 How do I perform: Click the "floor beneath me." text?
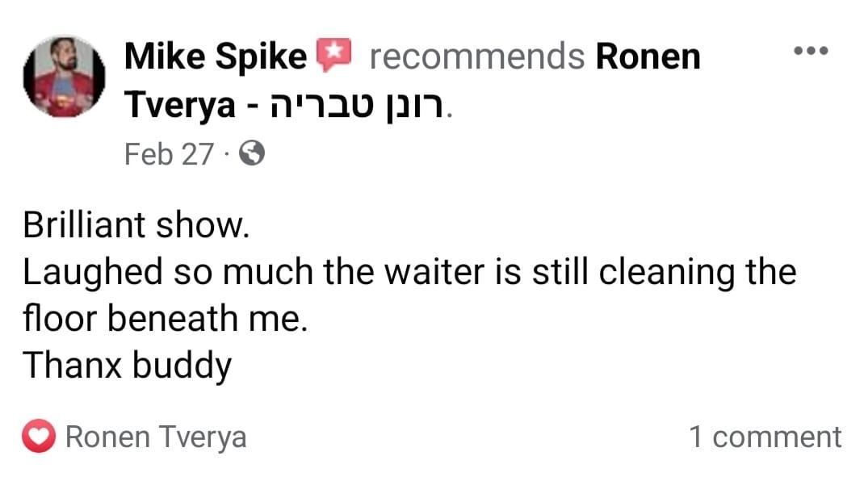[x=166, y=320]
